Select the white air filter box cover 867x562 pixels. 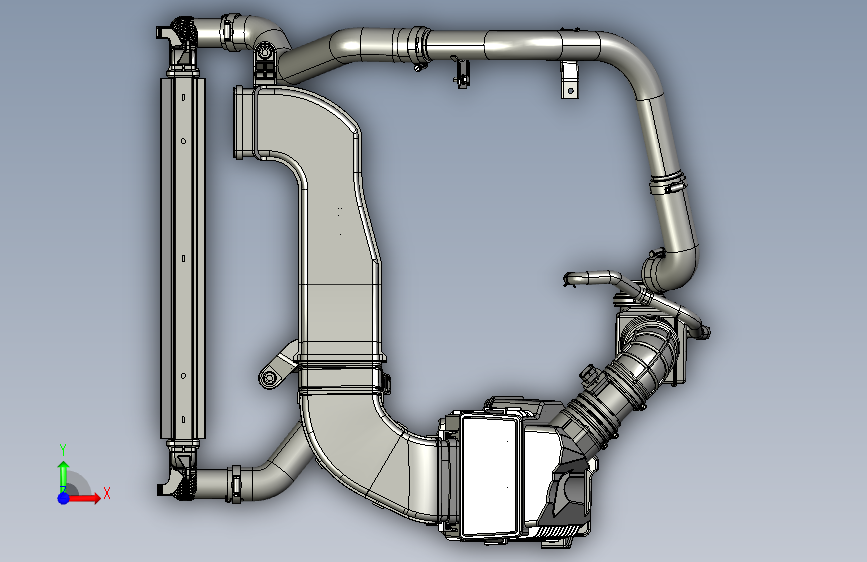click(x=490, y=476)
